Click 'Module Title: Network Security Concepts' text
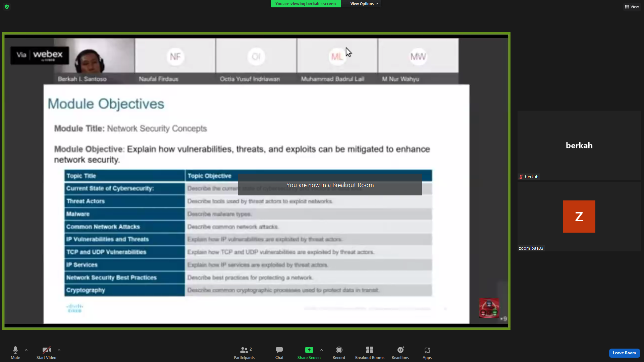 [130, 129]
